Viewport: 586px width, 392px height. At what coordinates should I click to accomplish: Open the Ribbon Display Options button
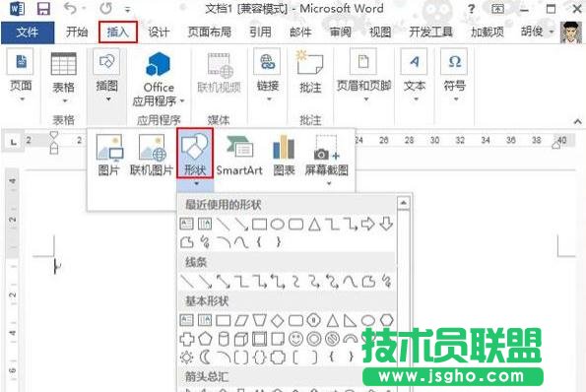497,9
